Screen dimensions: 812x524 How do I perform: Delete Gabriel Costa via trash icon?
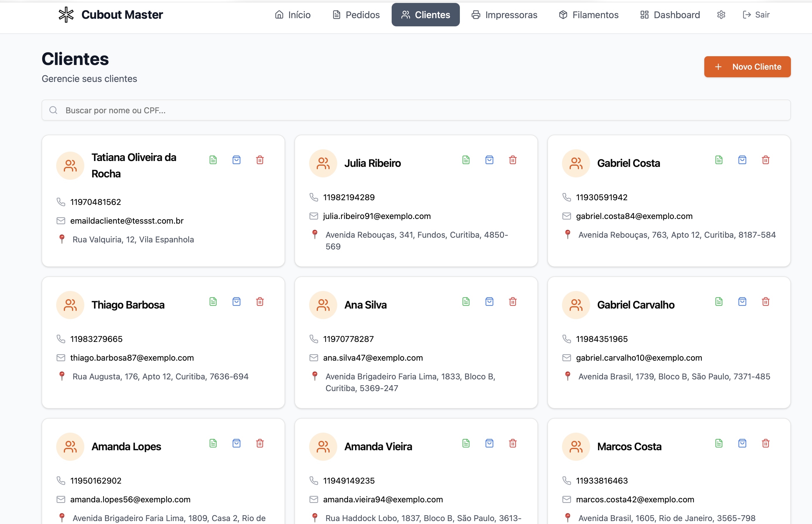point(766,160)
